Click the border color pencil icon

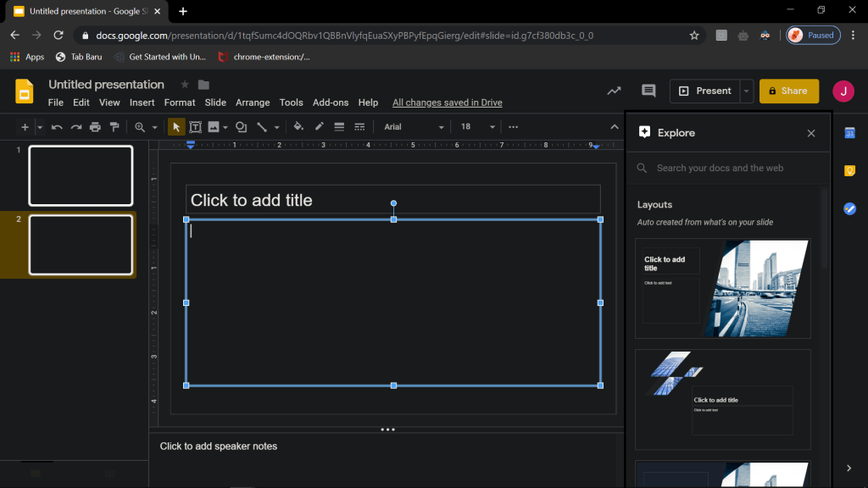(x=319, y=127)
